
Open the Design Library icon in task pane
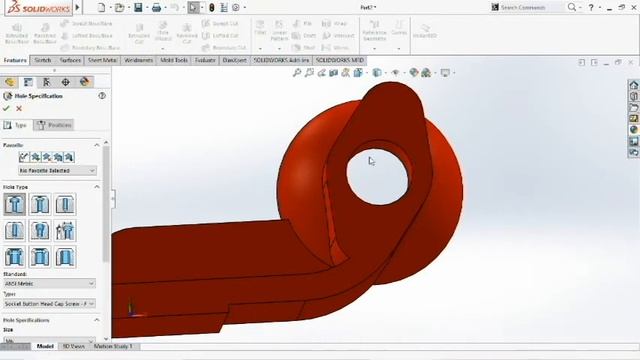tap(633, 96)
